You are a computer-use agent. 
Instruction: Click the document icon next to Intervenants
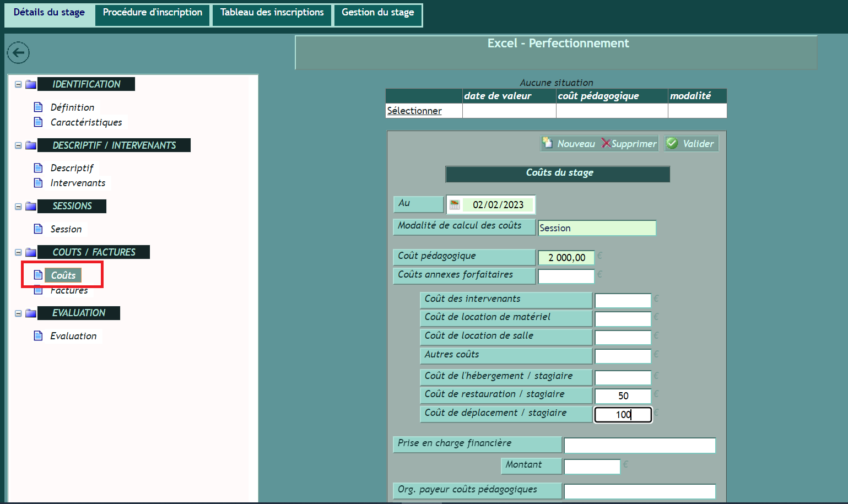coord(38,183)
